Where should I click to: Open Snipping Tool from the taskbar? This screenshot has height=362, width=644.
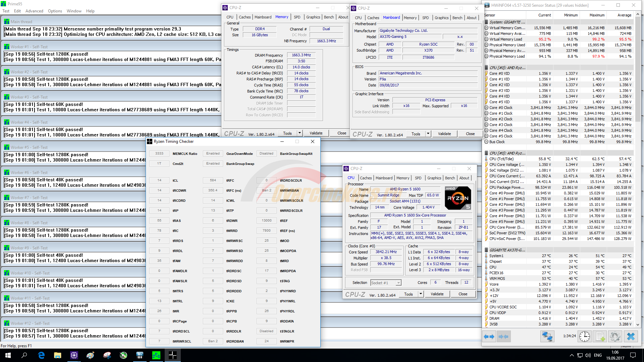(107, 355)
